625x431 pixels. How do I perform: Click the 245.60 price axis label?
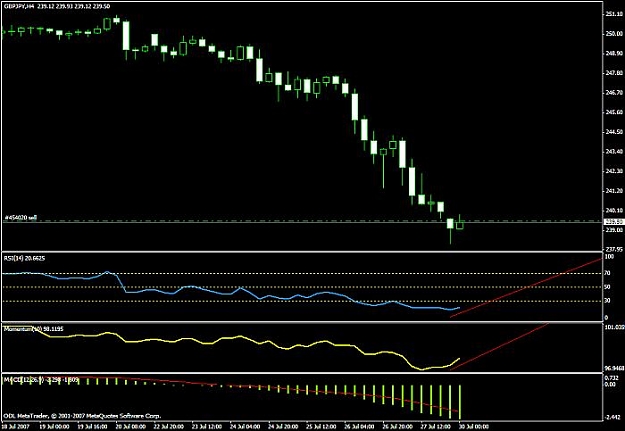point(614,112)
